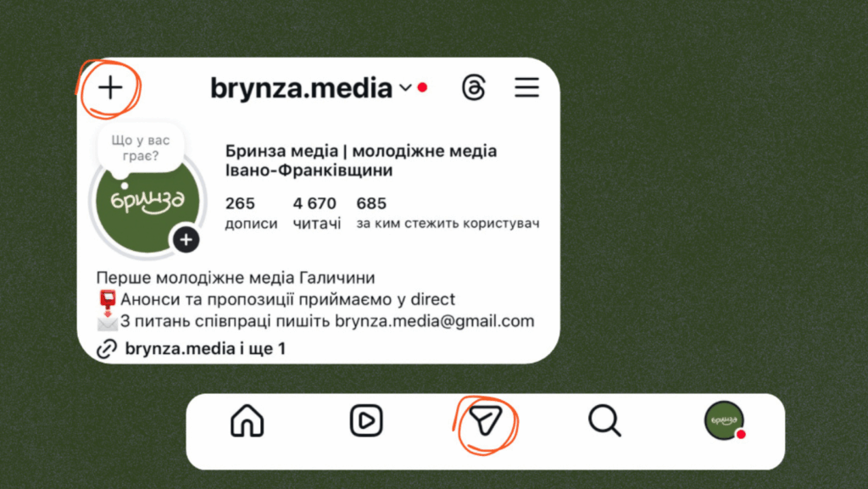
Task: Go to the Home feed icon
Action: tap(247, 420)
